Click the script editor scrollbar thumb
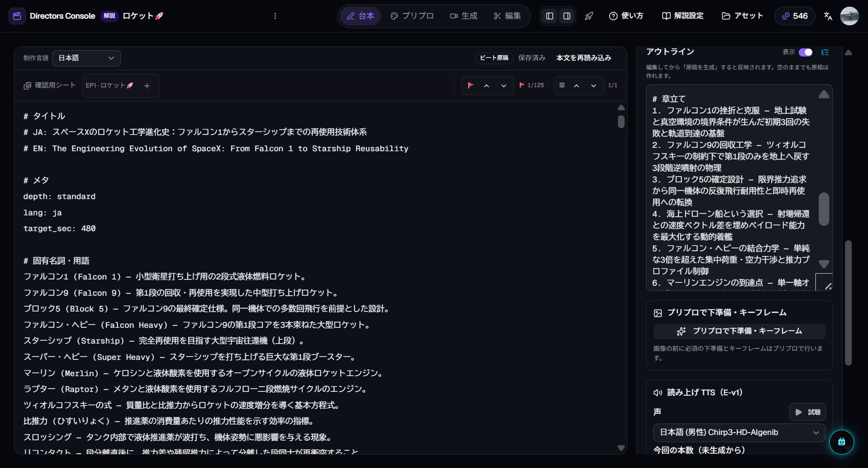The width and height of the screenshot is (868, 468). coord(621,122)
